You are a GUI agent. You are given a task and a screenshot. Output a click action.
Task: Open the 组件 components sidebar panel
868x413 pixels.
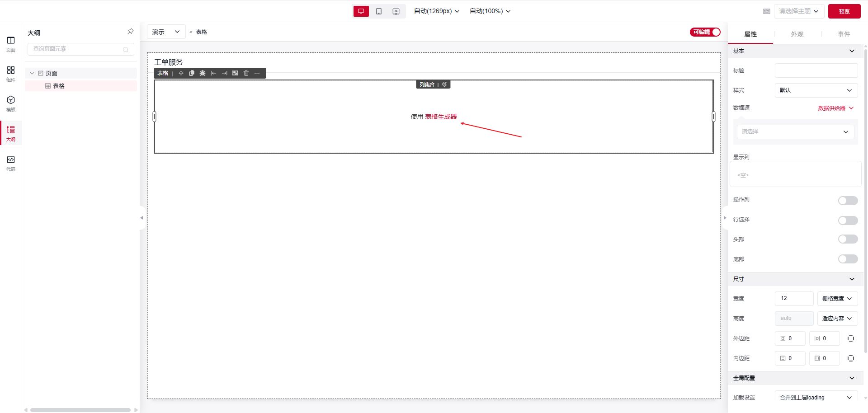coord(11,74)
